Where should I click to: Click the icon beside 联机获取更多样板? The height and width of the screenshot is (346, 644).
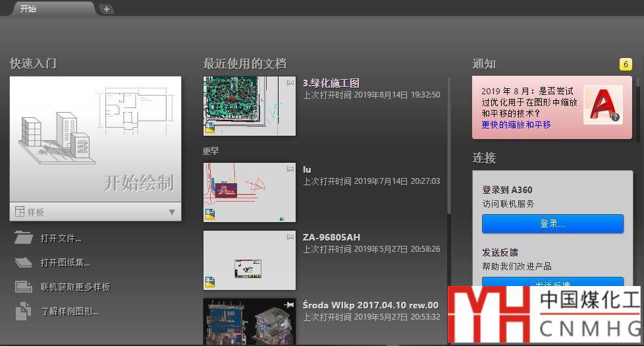pyautogui.click(x=24, y=287)
